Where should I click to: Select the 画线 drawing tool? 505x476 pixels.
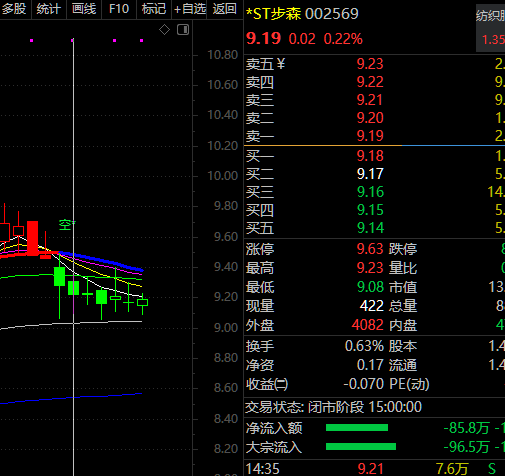pyautogui.click(x=84, y=9)
